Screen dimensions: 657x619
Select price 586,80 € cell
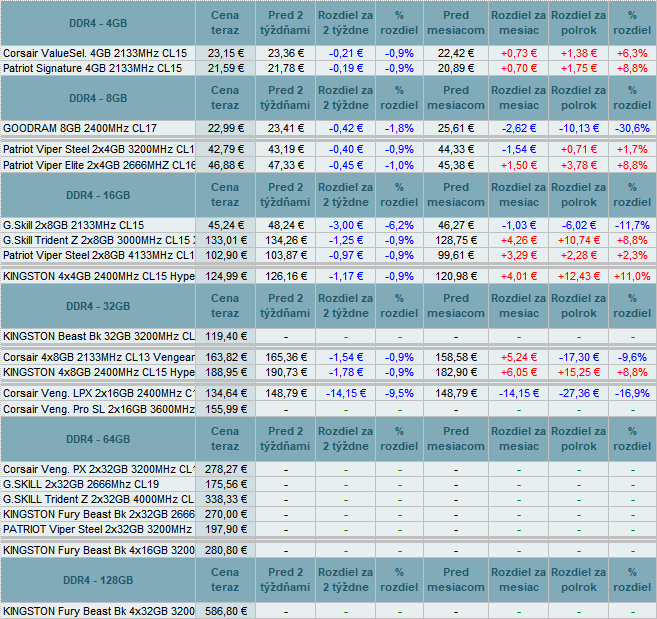pos(225,611)
